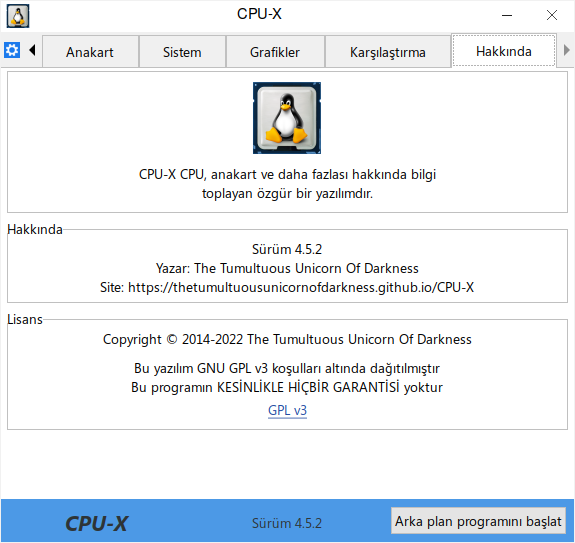Open the settings gear icon

(12, 50)
